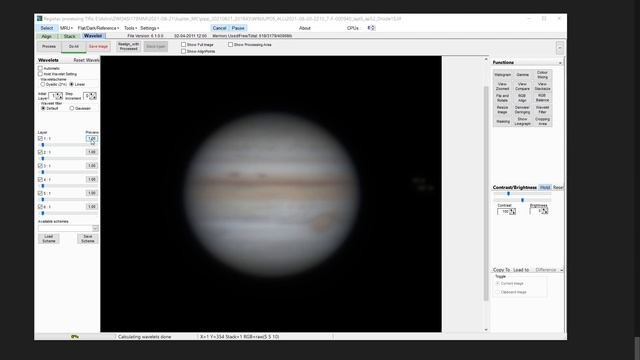640x360 pixels.
Task: Click the Realign with Processed button
Action: coord(129,46)
